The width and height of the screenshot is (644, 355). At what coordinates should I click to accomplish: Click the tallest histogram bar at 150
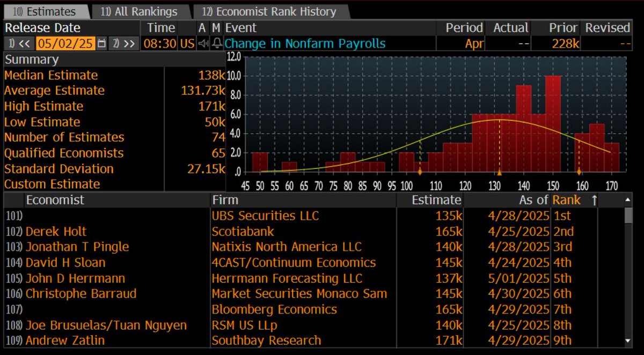553,124
